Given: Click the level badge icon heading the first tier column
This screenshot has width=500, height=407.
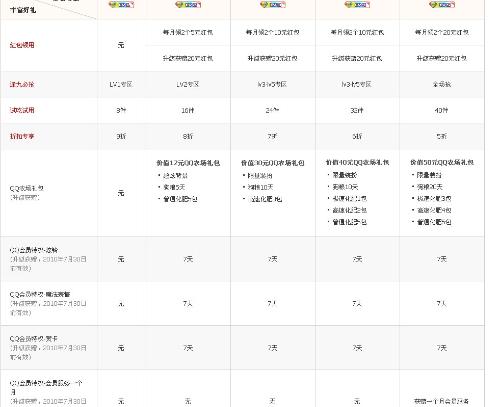Looking at the screenshot, I should pos(121,5).
